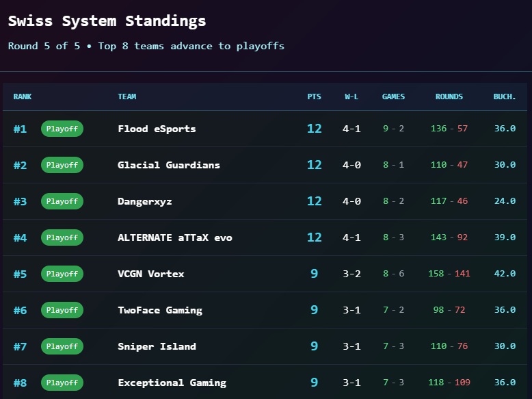Image resolution: width=532 pixels, height=399 pixels.
Task: Click the Playoff badge for Sniper Island
Action: coord(62,346)
